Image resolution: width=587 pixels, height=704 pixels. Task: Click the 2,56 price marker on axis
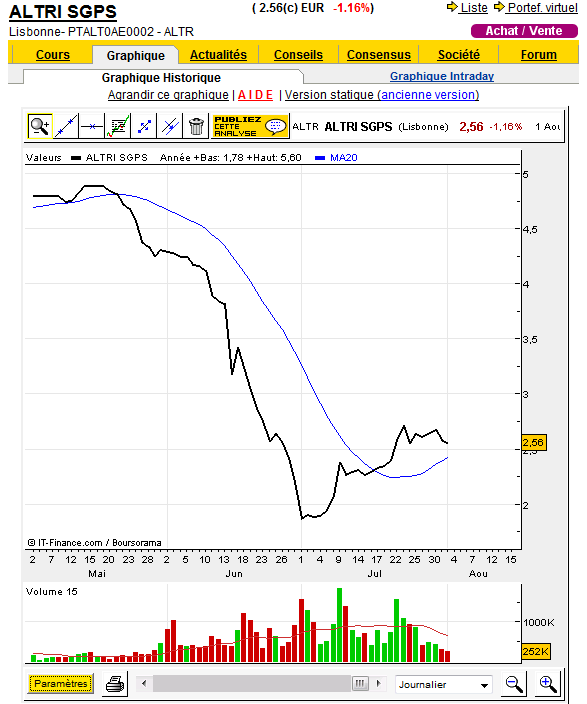(x=533, y=443)
